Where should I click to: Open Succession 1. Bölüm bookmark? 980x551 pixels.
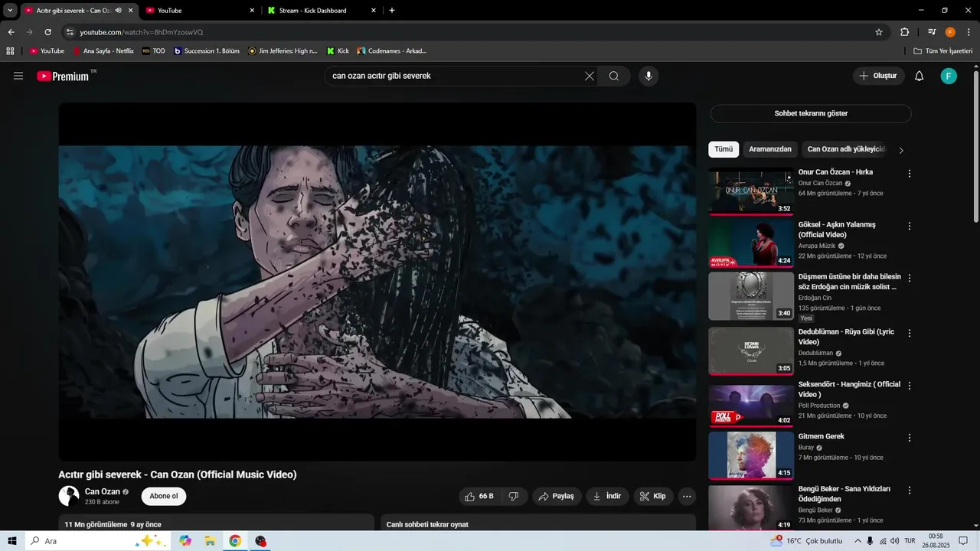pos(207,51)
